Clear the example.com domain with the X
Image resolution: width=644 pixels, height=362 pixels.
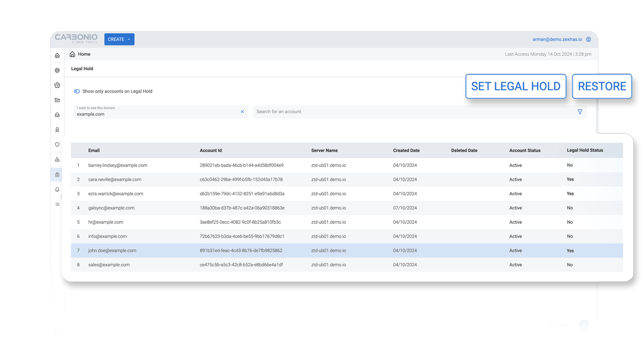click(x=242, y=112)
